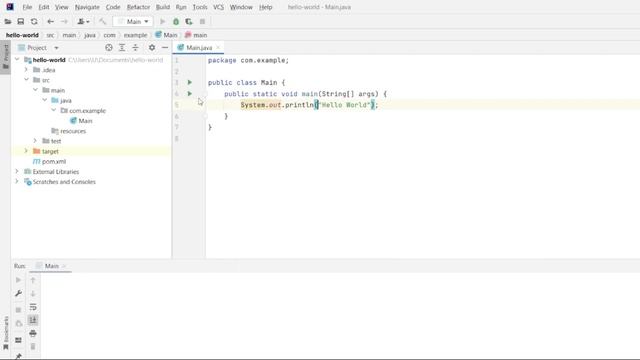Viewport: 640px width, 360px height.
Task: Click the toolbar Run play icon
Action: [x=162, y=22]
